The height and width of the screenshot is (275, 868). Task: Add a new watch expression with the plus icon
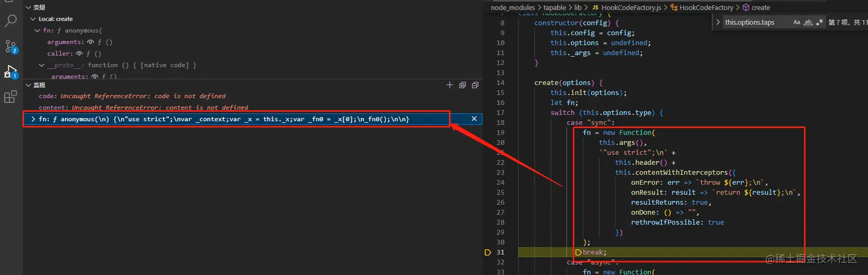(449, 85)
